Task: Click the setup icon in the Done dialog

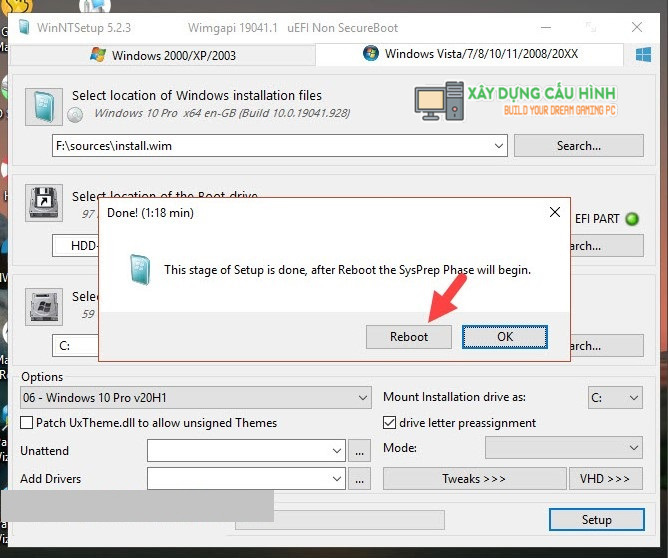Action: click(x=142, y=270)
